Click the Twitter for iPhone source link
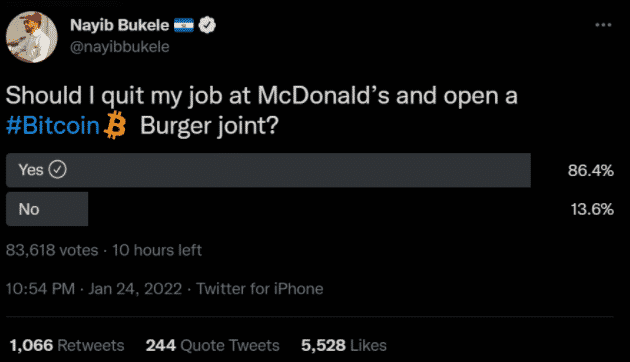Image resolution: width=630 pixels, height=362 pixels. pyautogui.click(x=260, y=289)
